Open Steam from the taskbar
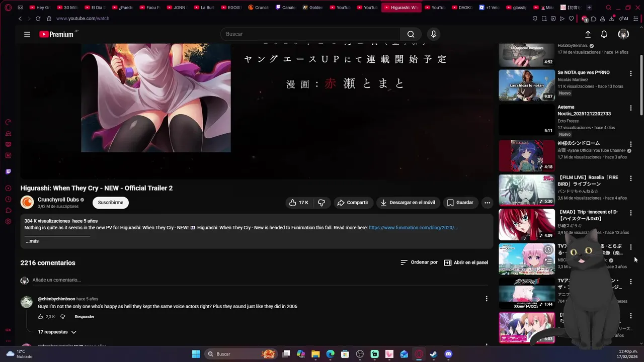The width and height of the screenshot is (644, 362). [433, 354]
